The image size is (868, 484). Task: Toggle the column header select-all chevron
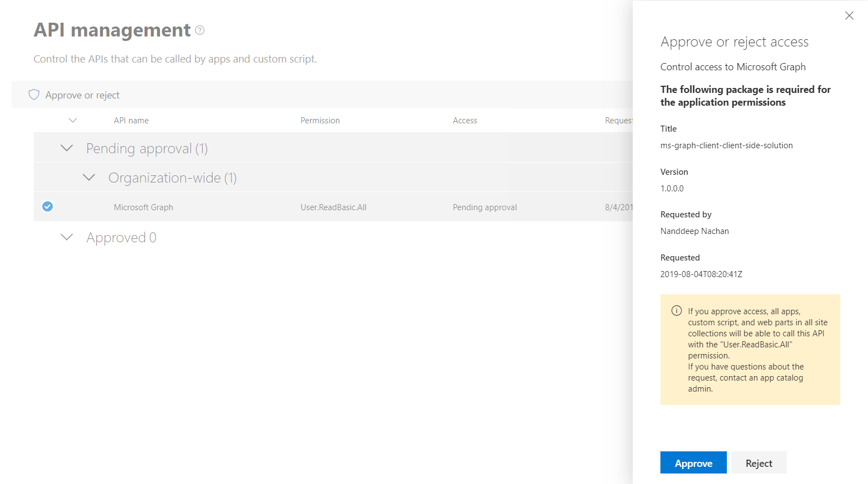(x=73, y=120)
